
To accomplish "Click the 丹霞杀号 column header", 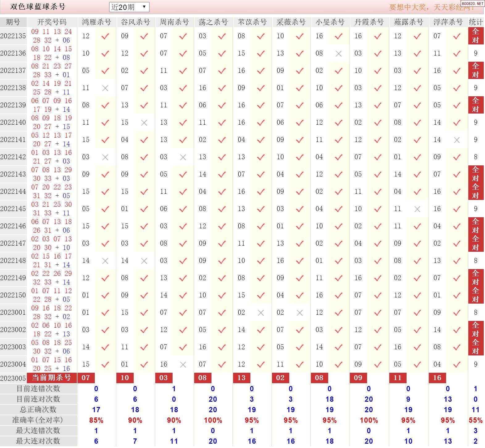I will point(369,22).
